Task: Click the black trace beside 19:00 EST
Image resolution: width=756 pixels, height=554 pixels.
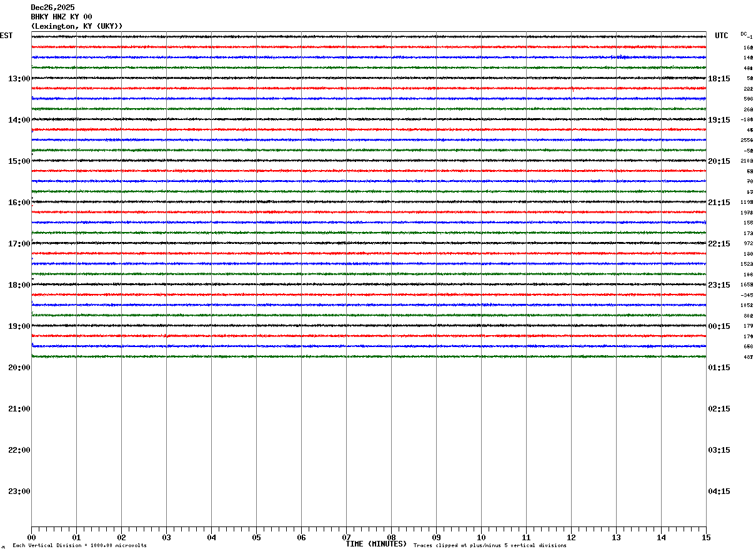Action: [369, 326]
